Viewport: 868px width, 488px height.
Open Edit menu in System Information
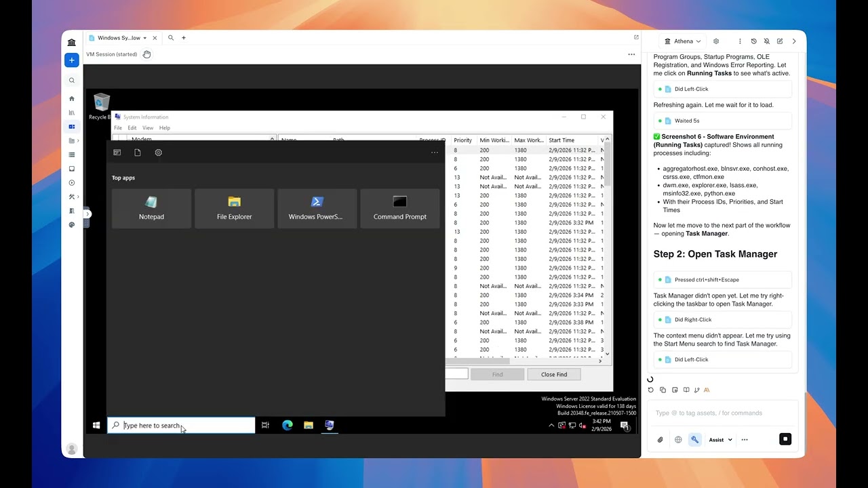point(132,127)
